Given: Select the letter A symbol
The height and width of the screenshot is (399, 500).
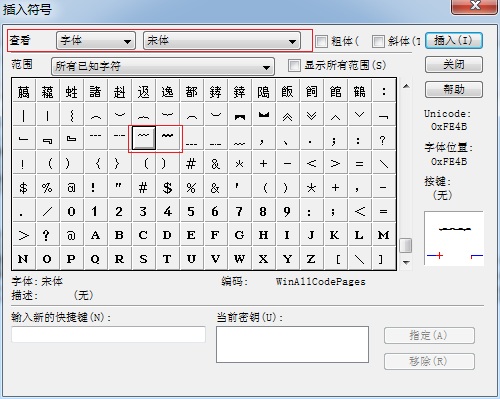Looking at the screenshot, I should click(95, 235).
